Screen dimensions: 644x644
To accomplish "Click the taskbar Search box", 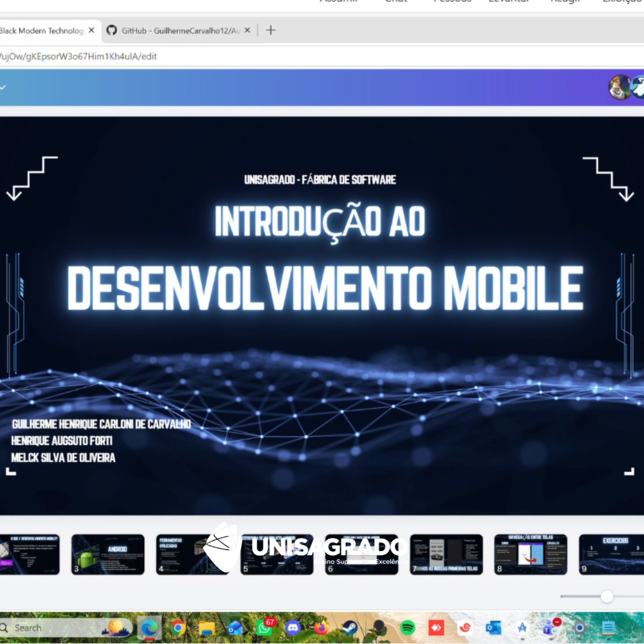I will pos(66,628).
